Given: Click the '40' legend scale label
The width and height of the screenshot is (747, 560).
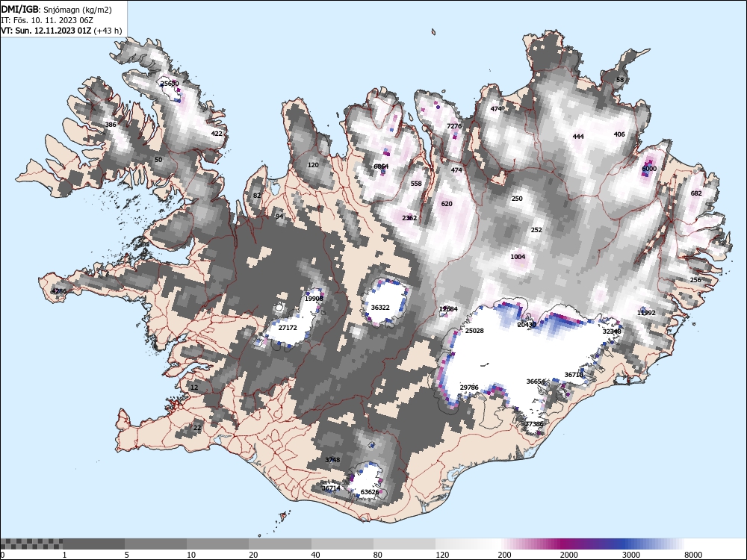Looking at the screenshot, I should [315, 555].
